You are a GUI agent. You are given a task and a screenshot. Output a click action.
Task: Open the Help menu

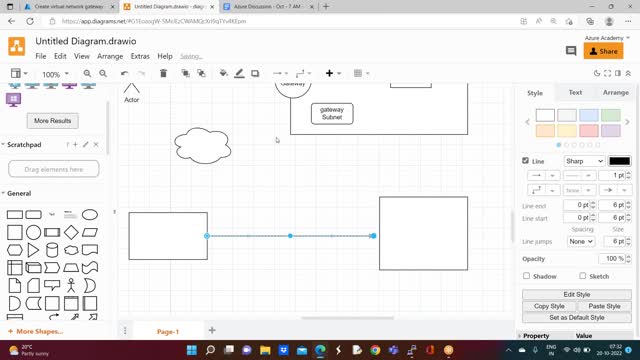click(x=165, y=56)
